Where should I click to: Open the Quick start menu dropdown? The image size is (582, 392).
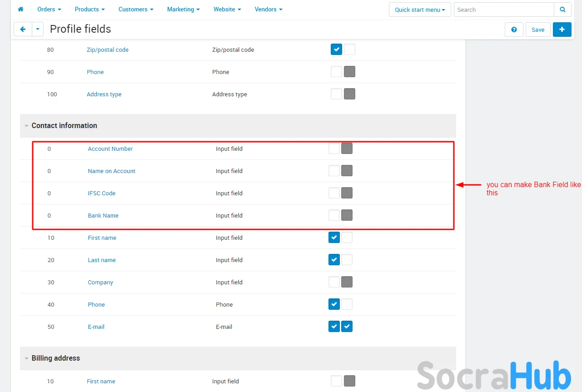419,10
